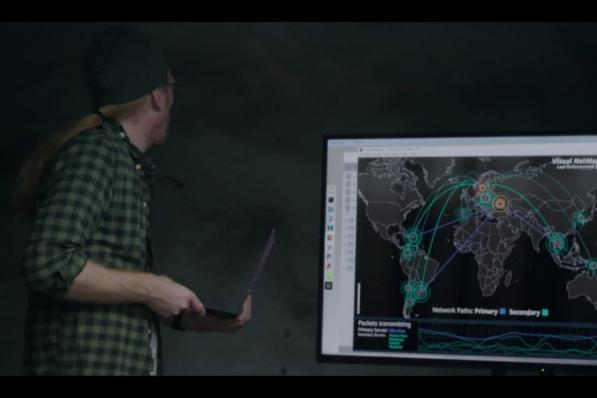
Task: Open the bright green dock icon
Action: (x=329, y=276)
